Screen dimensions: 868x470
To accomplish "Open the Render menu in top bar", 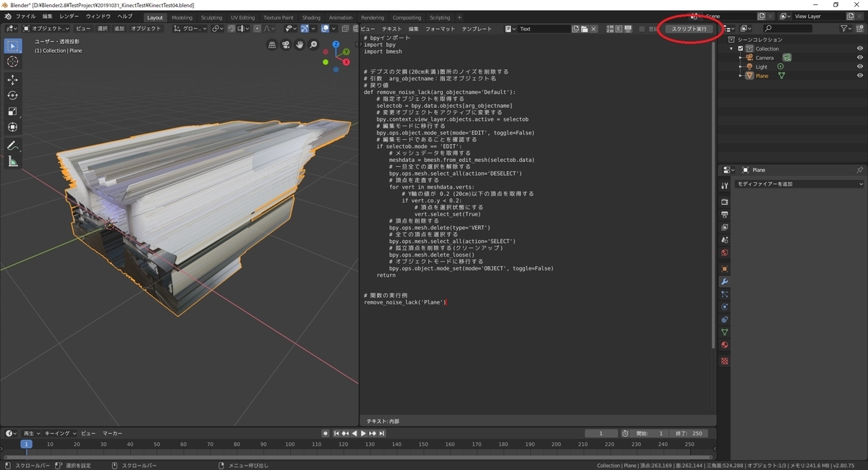I will (x=69, y=17).
